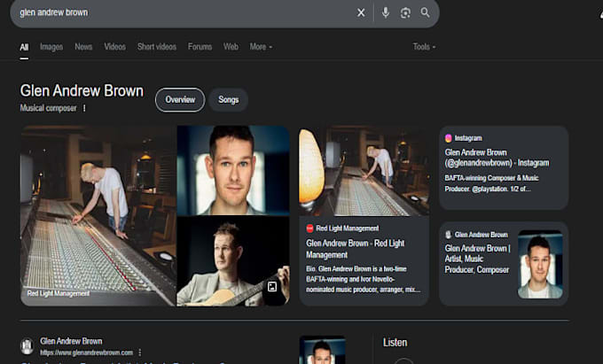Select the Overview chip
The image size is (603, 364).
pyautogui.click(x=180, y=100)
